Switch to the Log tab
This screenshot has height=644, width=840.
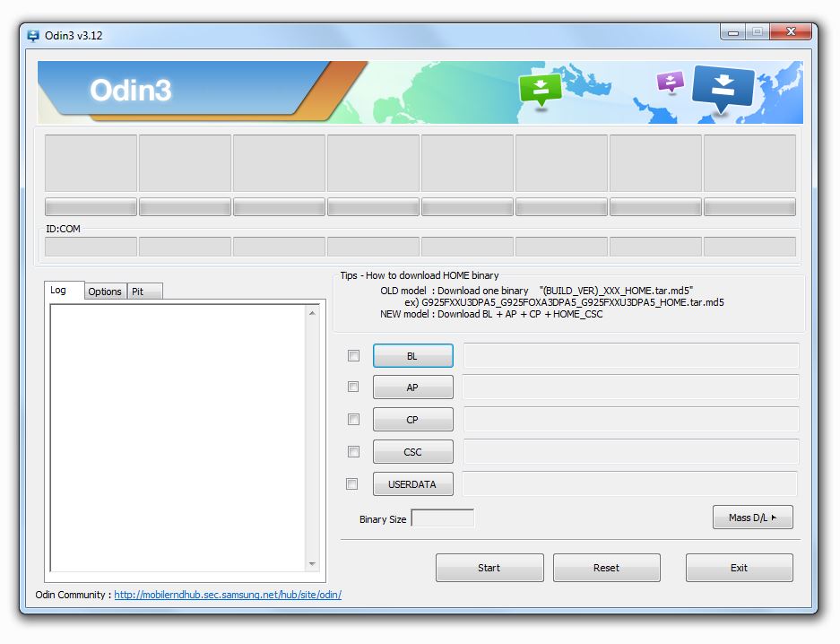pos(64,291)
